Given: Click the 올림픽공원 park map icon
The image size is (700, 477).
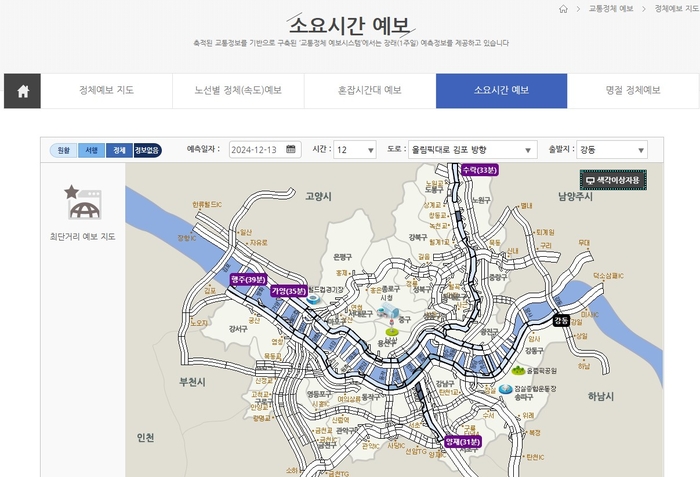Looking at the screenshot, I should pos(518,370).
